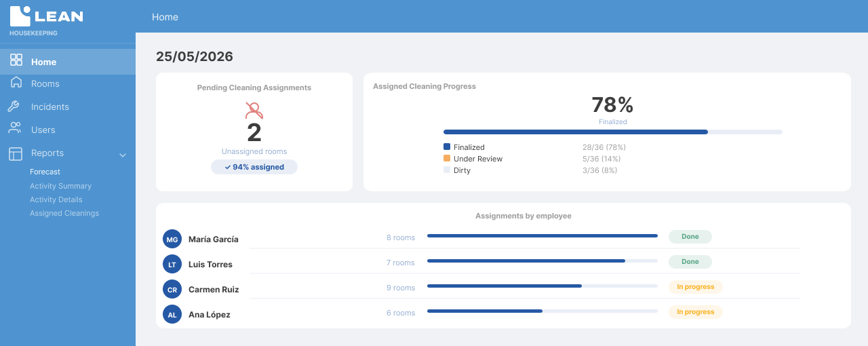868x346 pixels.
Task: Click the Ana López name
Action: point(210,315)
